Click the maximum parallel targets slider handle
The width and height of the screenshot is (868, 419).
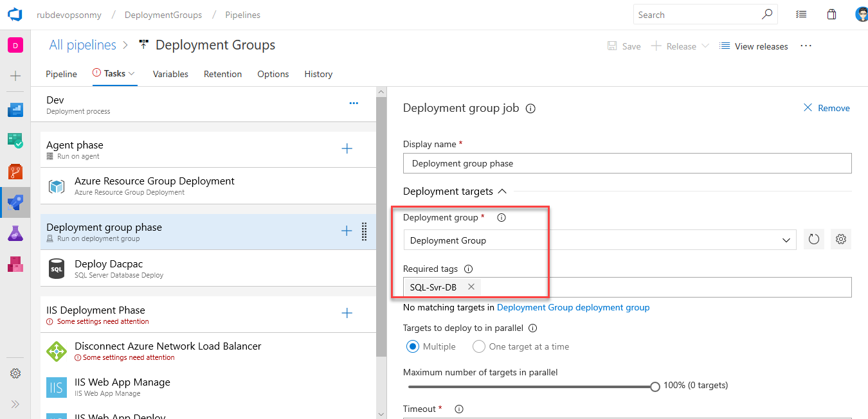655,386
